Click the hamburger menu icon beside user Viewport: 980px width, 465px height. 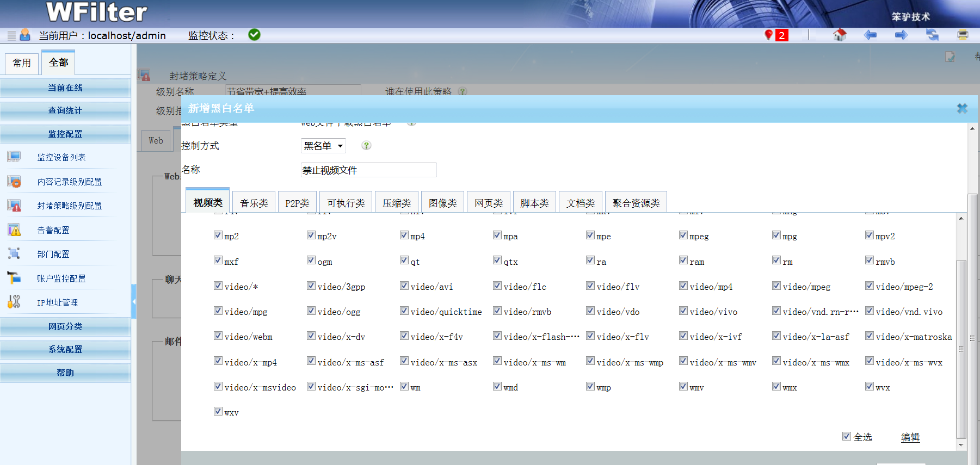coord(11,36)
